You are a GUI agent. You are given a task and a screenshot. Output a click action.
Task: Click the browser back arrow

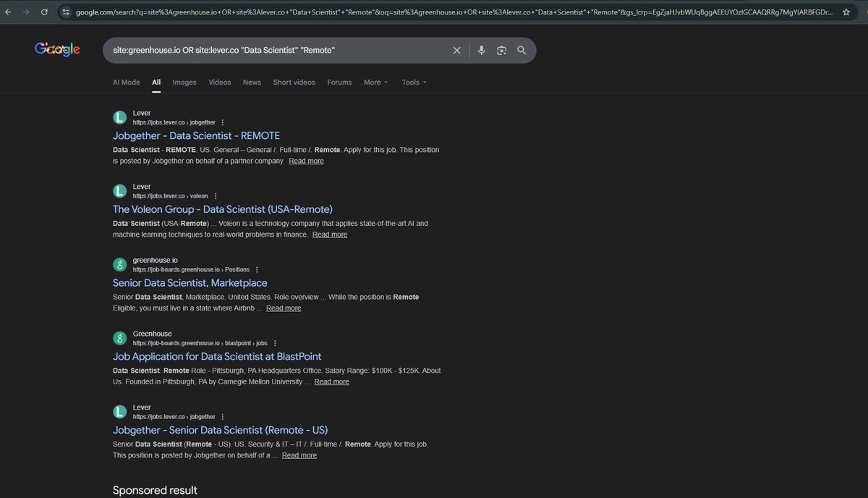[8, 12]
